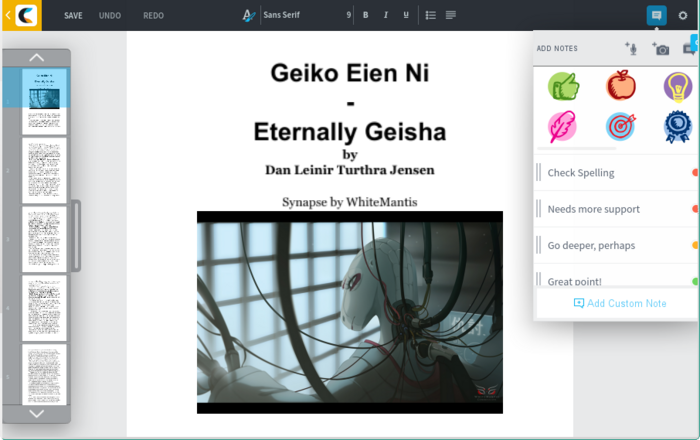Screen dimensions: 700x440
Task: Choose the Go deeper, perhaps note
Action: pyautogui.click(x=617, y=245)
